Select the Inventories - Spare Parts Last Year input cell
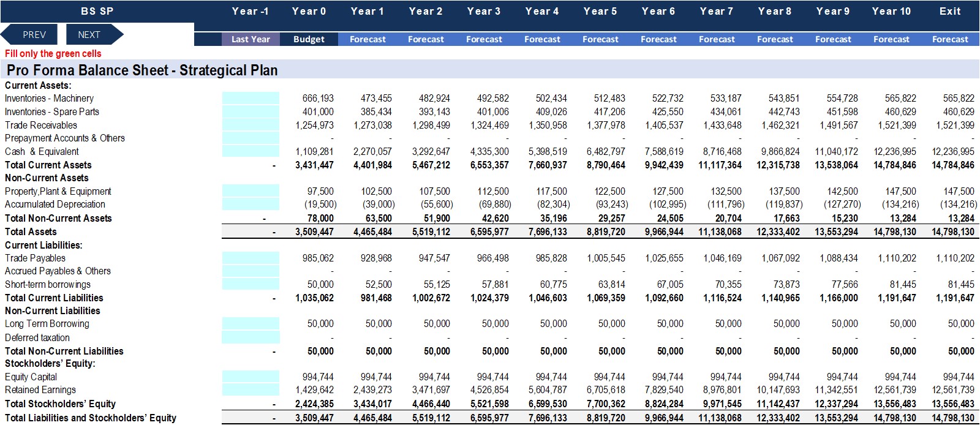This screenshot has width=980, height=425. [x=251, y=112]
